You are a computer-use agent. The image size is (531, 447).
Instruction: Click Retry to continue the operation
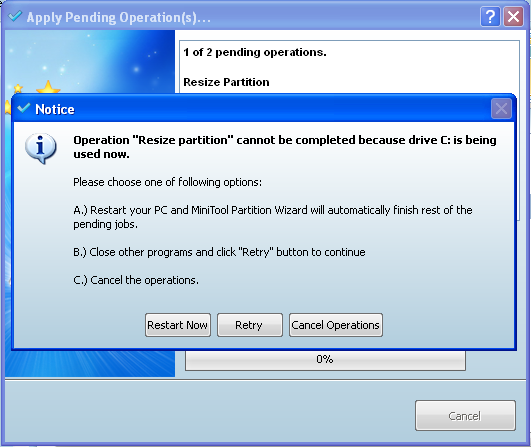(250, 325)
